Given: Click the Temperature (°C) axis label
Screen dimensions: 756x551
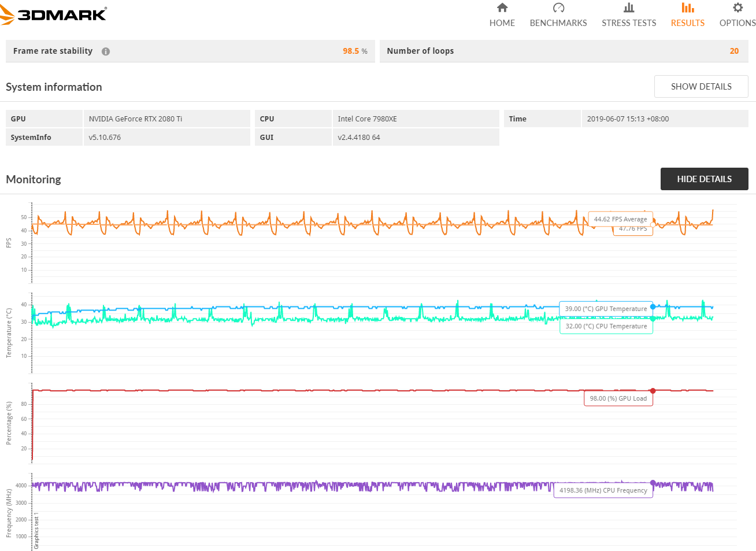Looking at the screenshot, I should pos(9,333).
